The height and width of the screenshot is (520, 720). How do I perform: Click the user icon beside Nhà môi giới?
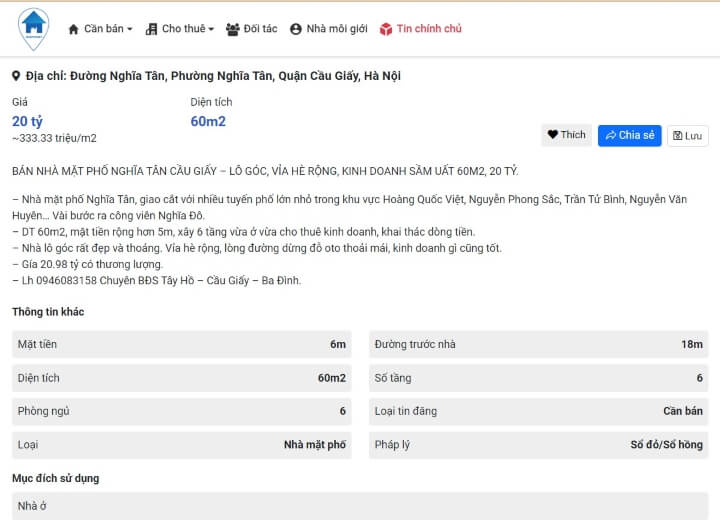tap(296, 29)
